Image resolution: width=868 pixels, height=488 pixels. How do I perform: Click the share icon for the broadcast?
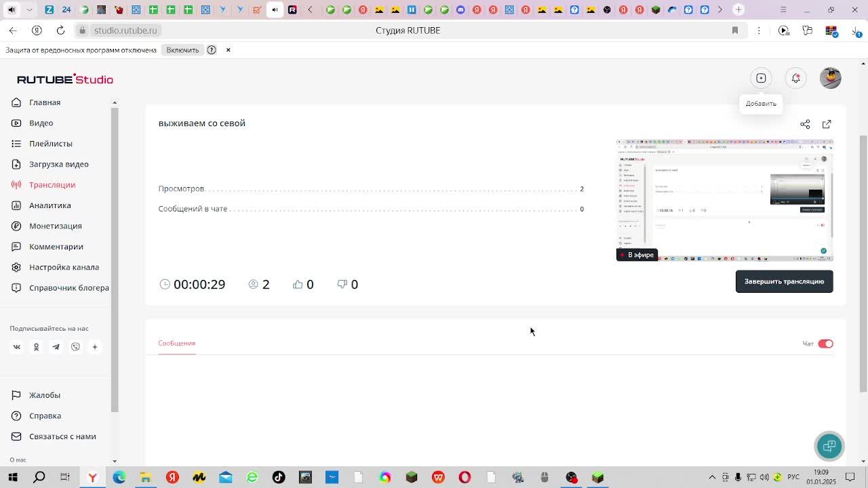coord(805,124)
